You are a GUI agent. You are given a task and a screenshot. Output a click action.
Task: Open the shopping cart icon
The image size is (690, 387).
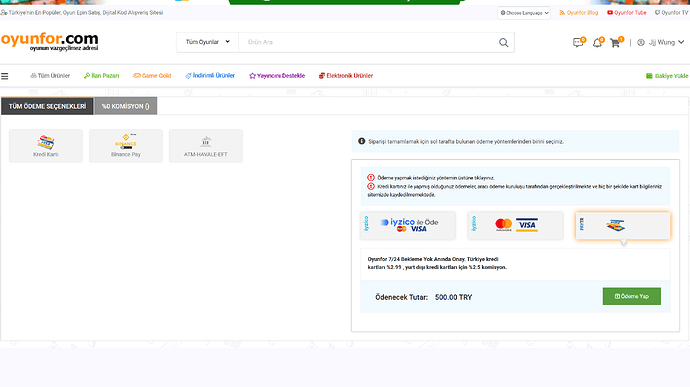(616, 42)
